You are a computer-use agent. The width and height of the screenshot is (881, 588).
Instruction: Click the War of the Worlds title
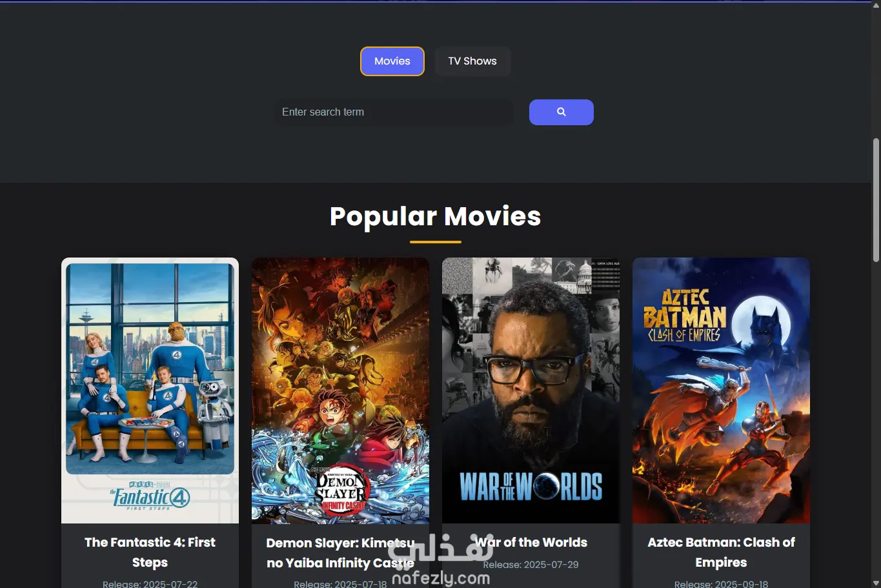531,542
